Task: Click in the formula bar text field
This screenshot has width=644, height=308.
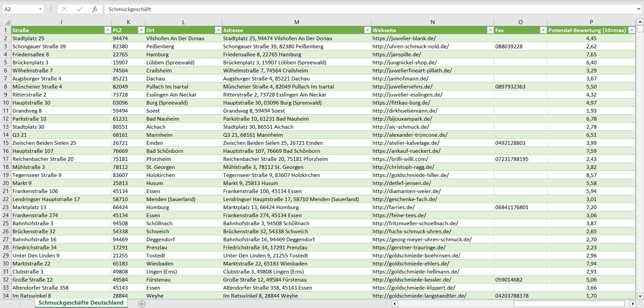Action: click(x=357, y=9)
